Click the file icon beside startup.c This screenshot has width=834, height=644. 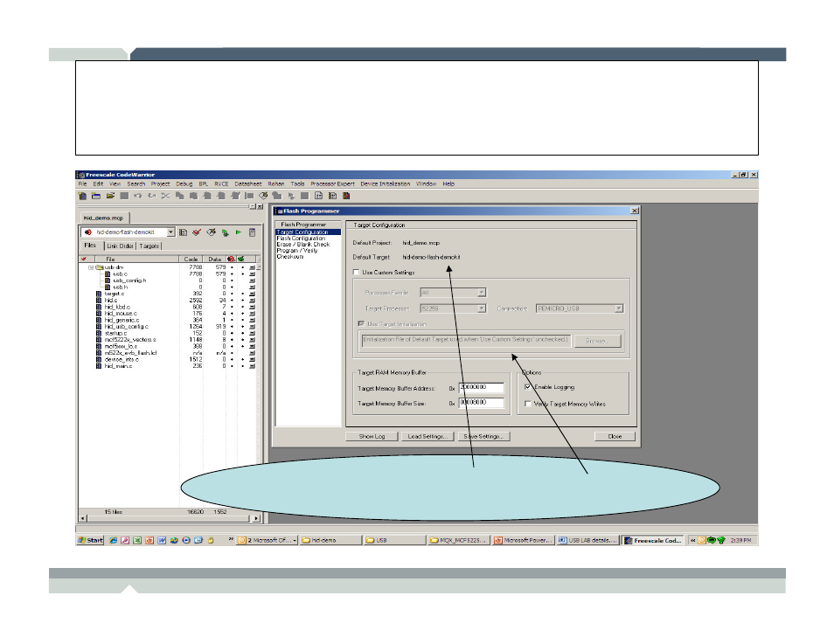click(99, 333)
